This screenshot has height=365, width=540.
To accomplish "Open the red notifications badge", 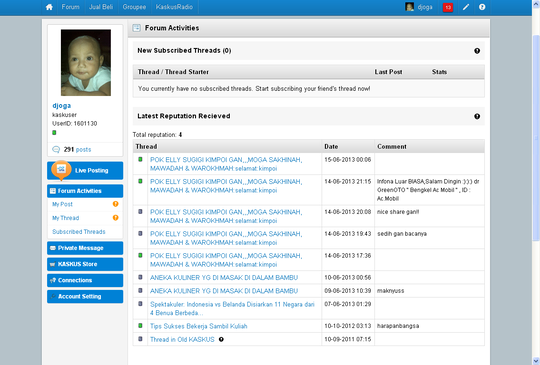I will [x=448, y=7].
